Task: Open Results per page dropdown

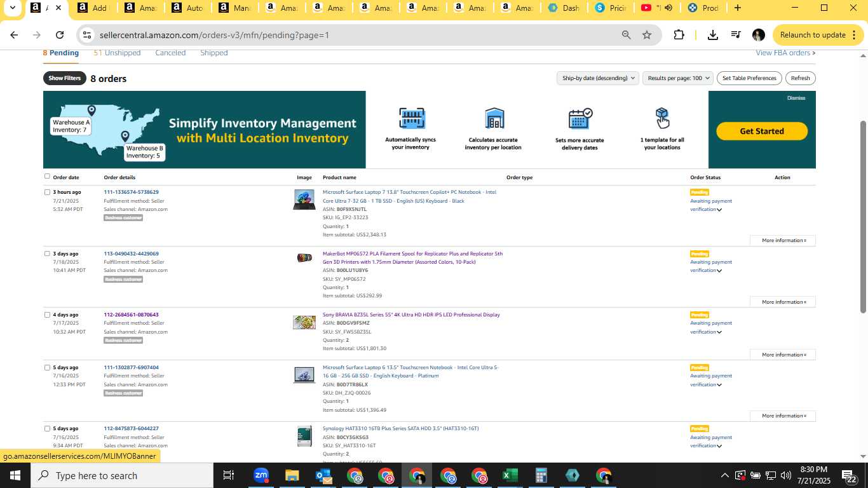Action: 677,78
